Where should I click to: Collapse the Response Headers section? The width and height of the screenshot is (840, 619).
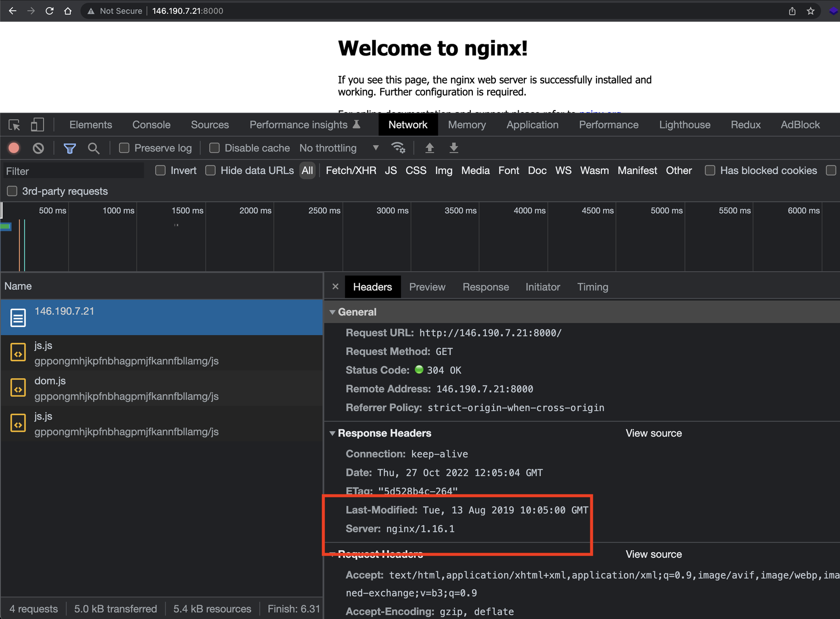click(x=332, y=433)
